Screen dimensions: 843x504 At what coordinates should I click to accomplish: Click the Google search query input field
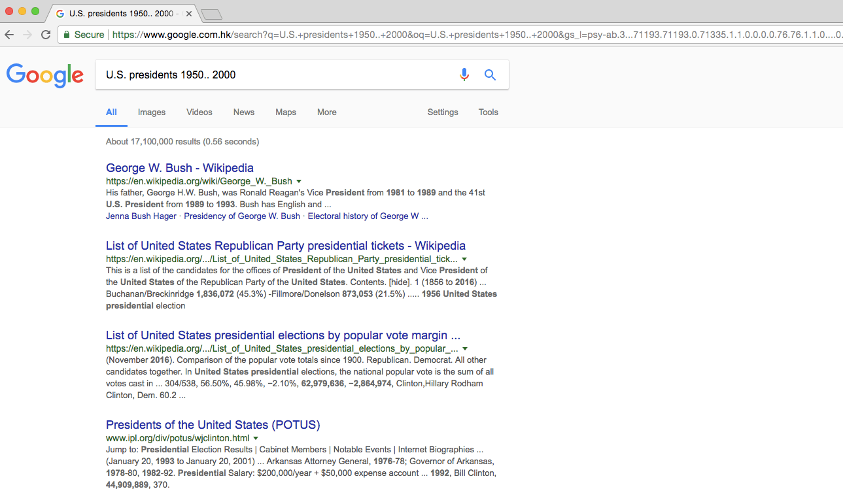(278, 75)
